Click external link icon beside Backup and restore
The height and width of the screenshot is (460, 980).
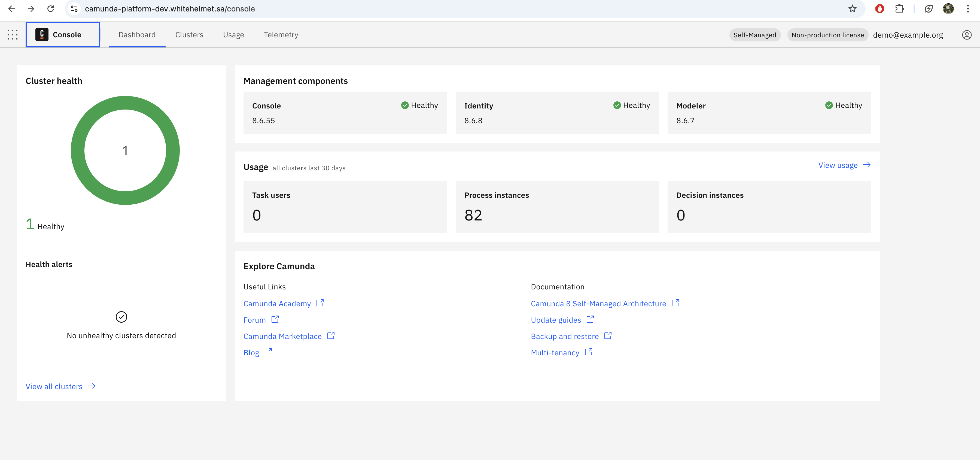click(x=608, y=335)
